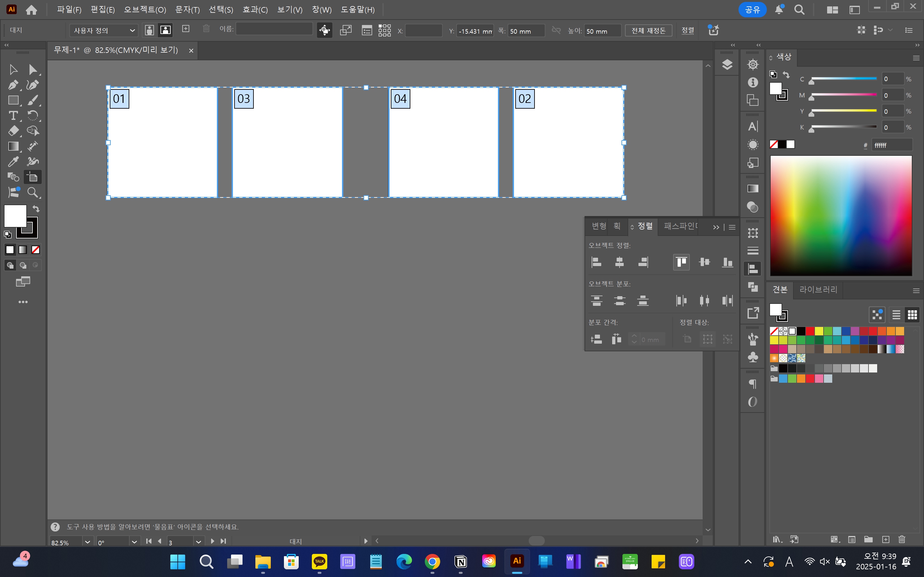
Task: Select the Zoom tool in toolbar
Action: click(33, 192)
